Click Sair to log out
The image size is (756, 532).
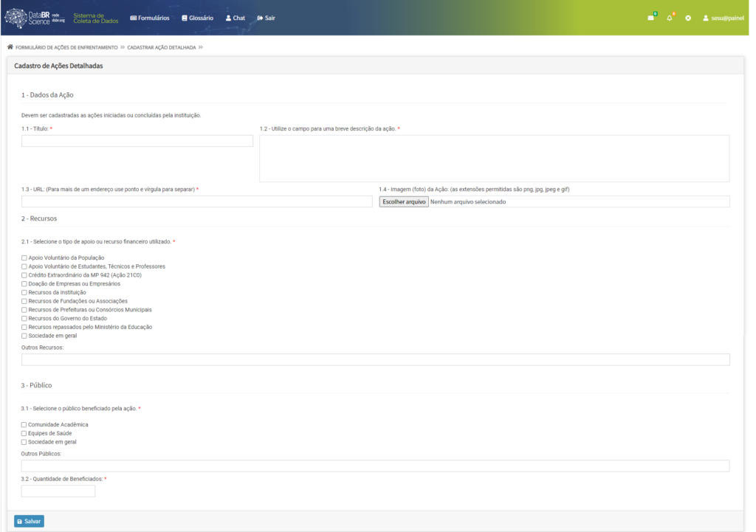[266, 18]
